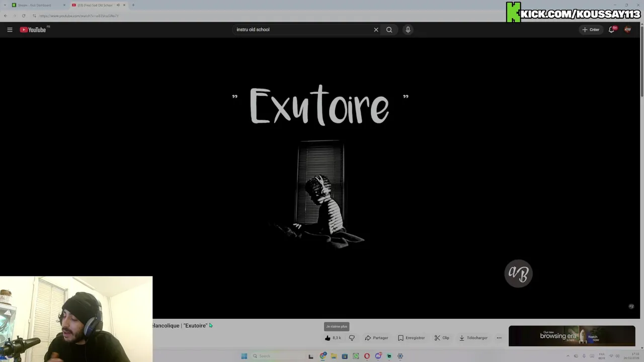Open Chrome from the taskbar
The height and width of the screenshot is (362, 644).
point(323,356)
